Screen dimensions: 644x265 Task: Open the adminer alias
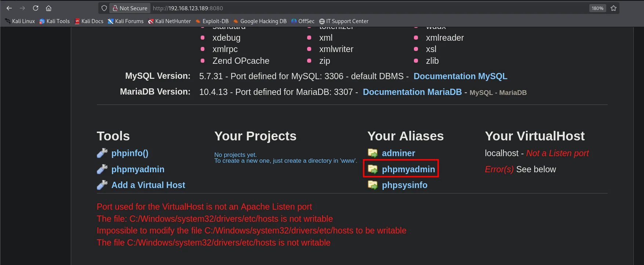tap(399, 153)
